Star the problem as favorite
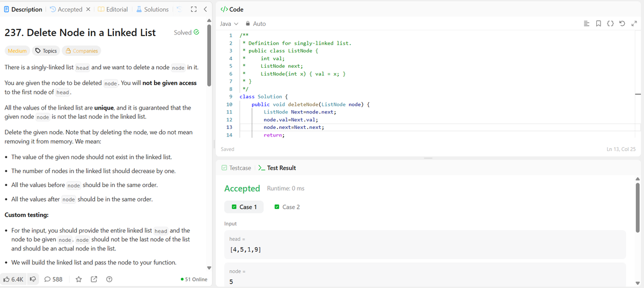This screenshot has height=288, width=644. pos(78,279)
